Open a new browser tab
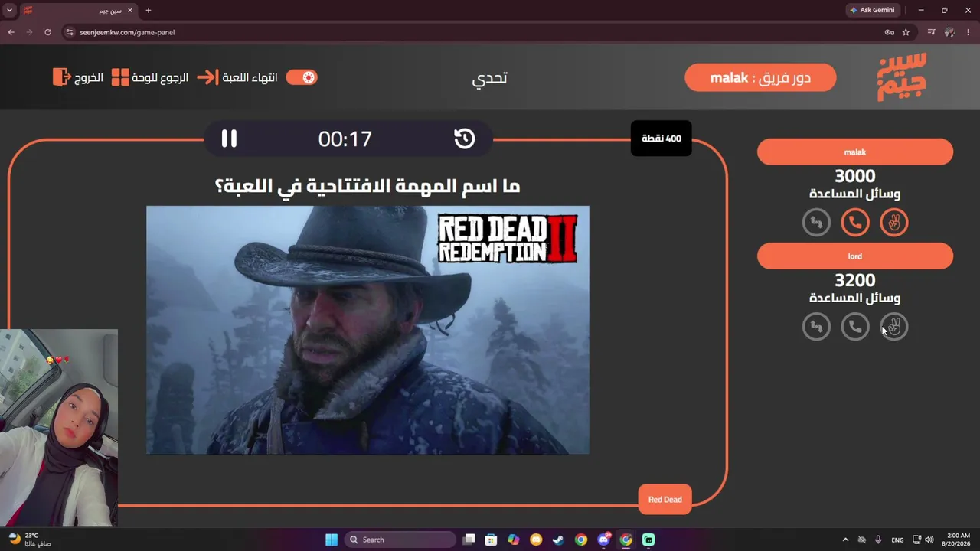This screenshot has width=980, height=551. tap(149, 11)
